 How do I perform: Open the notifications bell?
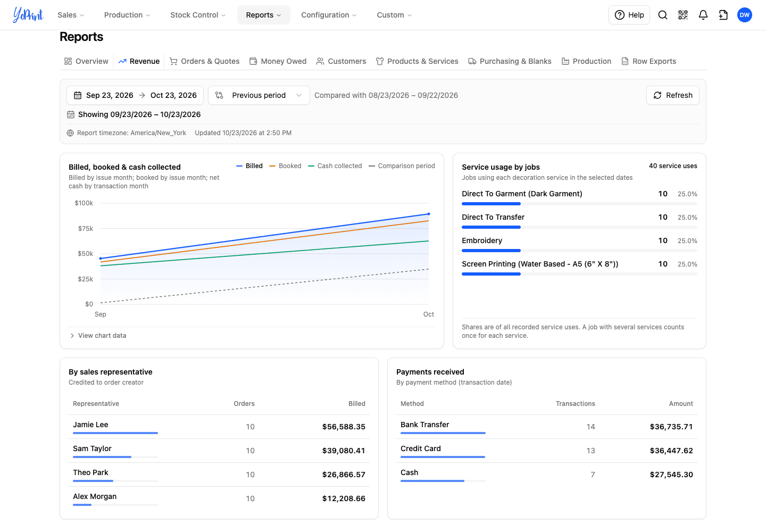point(703,15)
